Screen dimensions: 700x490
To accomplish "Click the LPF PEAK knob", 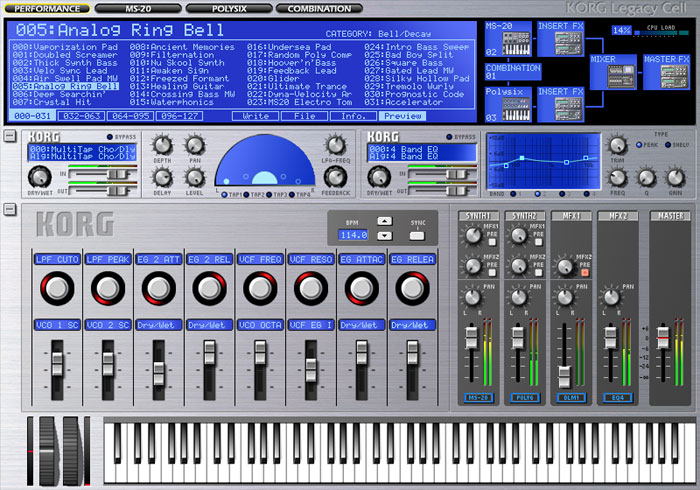I will pos(108,289).
